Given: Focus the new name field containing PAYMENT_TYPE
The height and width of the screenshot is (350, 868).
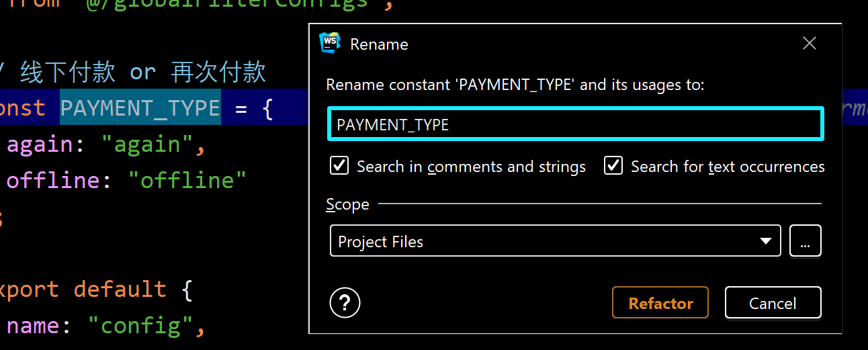Looking at the screenshot, I should pos(575,124).
